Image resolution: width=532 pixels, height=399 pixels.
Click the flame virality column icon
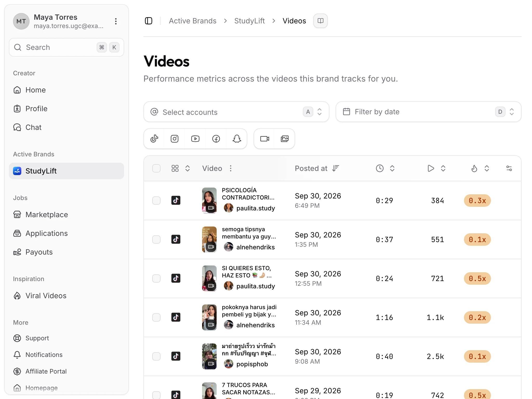474,168
